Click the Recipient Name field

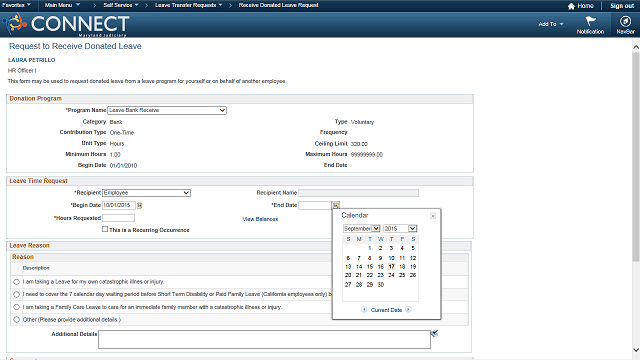pos(358,193)
